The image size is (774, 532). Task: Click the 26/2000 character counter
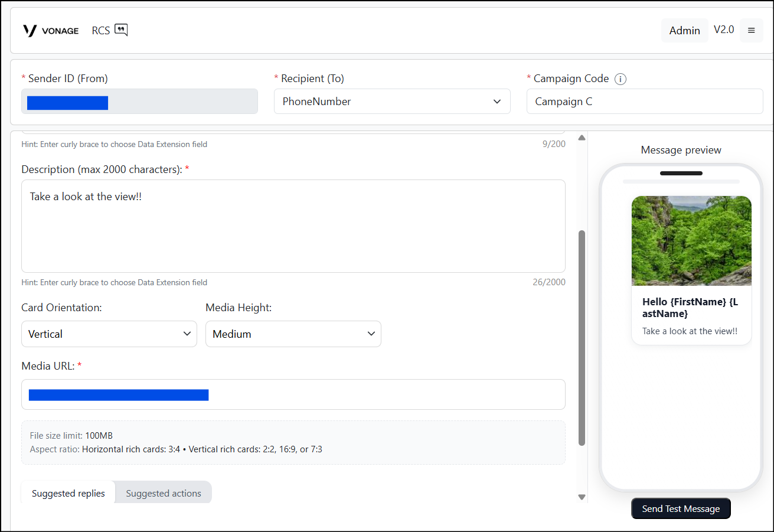549,282
